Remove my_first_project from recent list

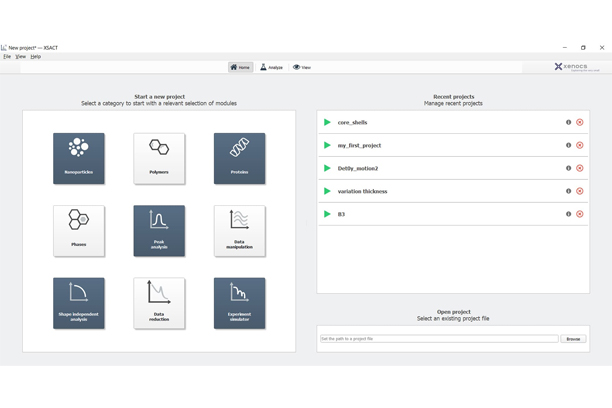tap(580, 145)
